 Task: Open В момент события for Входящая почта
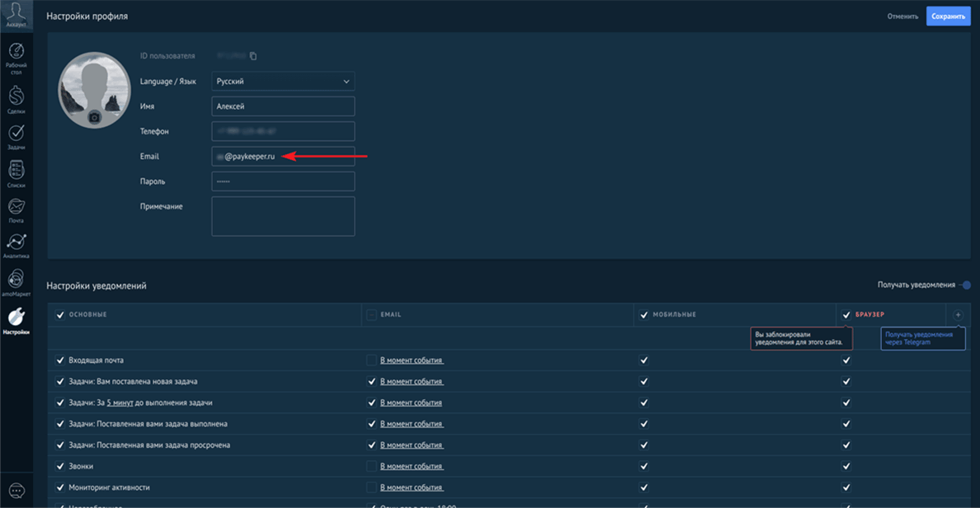coord(411,360)
